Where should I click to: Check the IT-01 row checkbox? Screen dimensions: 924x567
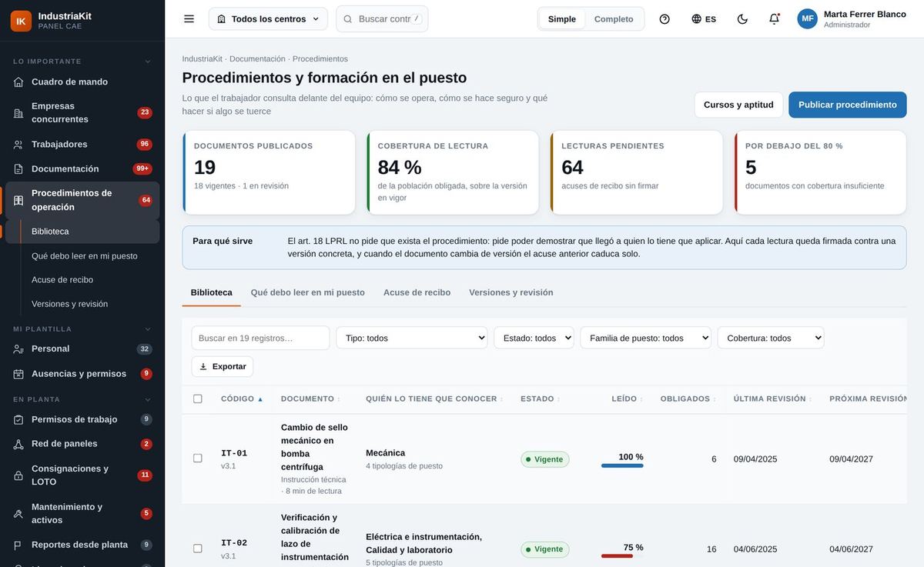coord(198,458)
